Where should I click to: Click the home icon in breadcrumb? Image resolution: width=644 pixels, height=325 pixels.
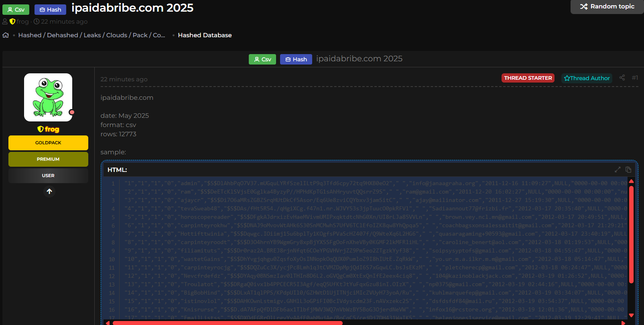[x=6, y=35]
